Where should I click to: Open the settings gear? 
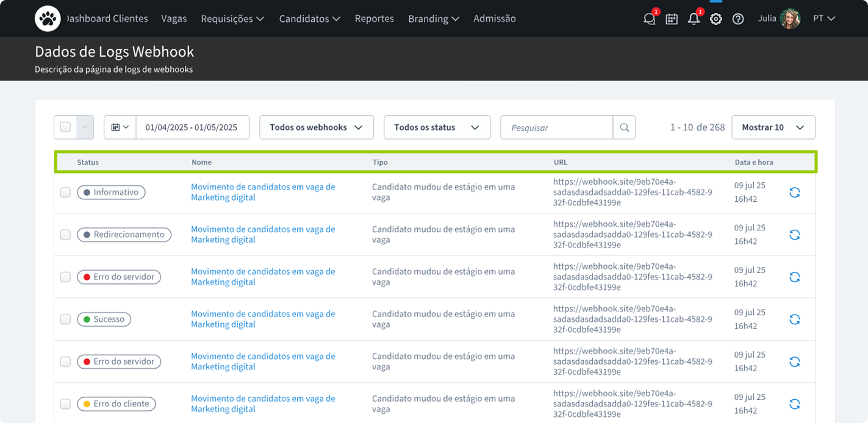pyautogui.click(x=716, y=18)
